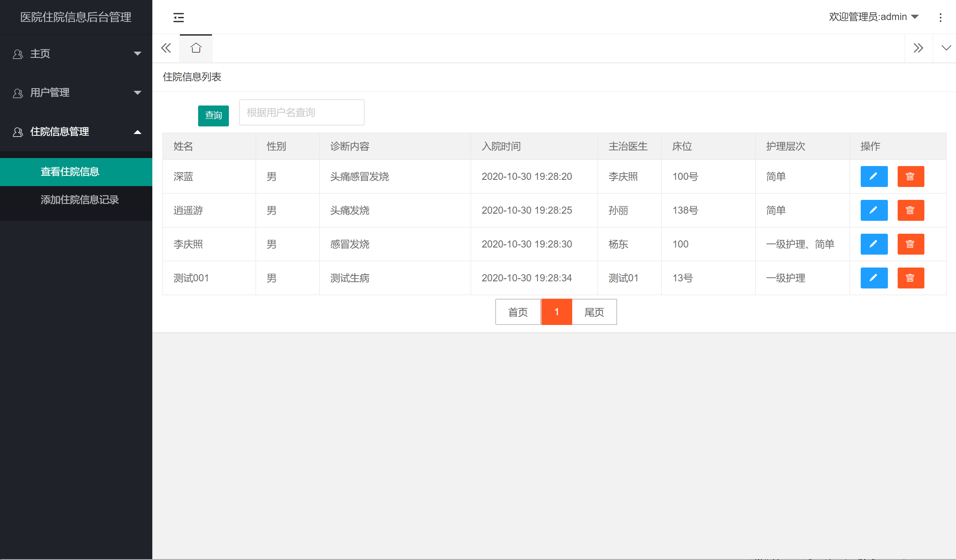Image resolution: width=956 pixels, height=560 pixels.
Task: Click the user icon beside 主页
Action: [18, 54]
